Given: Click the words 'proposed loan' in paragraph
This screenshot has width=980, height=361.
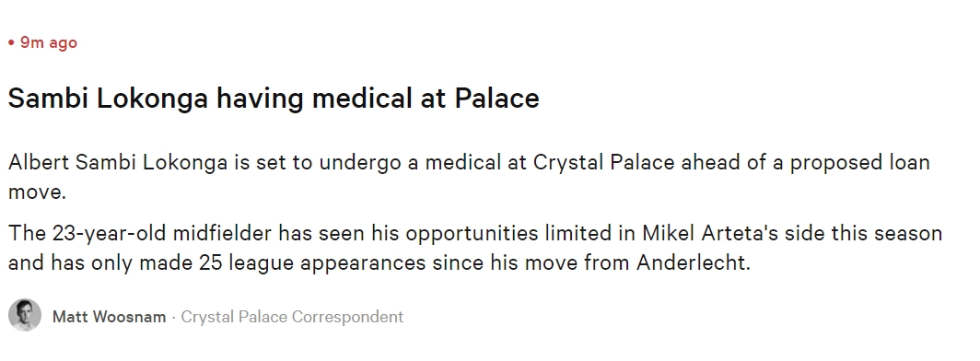Looking at the screenshot, I should click(860, 162).
